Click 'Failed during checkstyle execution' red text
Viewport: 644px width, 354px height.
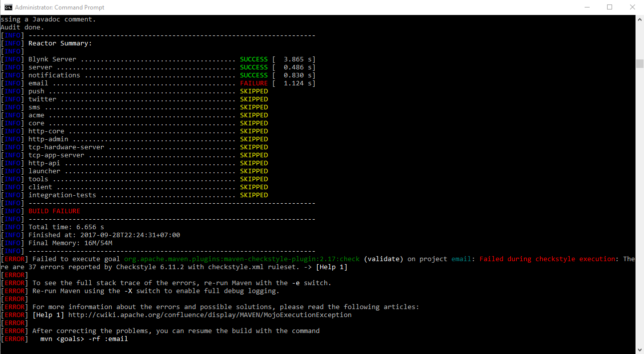point(547,259)
